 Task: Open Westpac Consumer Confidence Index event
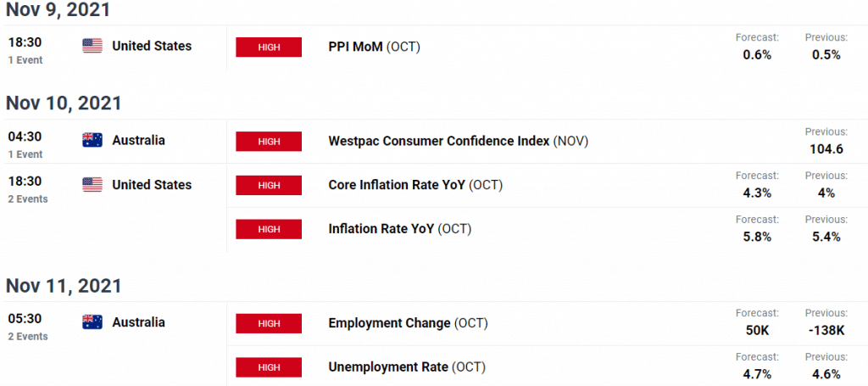[x=459, y=141]
